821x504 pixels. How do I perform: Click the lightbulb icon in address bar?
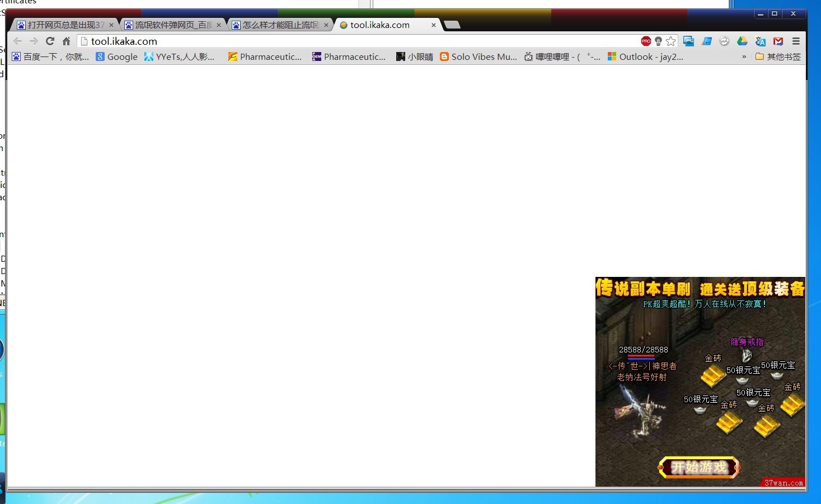(658, 41)
